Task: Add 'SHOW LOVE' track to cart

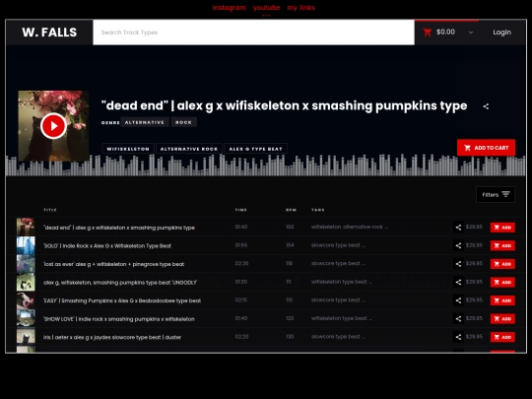Action: (x=502, y=319)
